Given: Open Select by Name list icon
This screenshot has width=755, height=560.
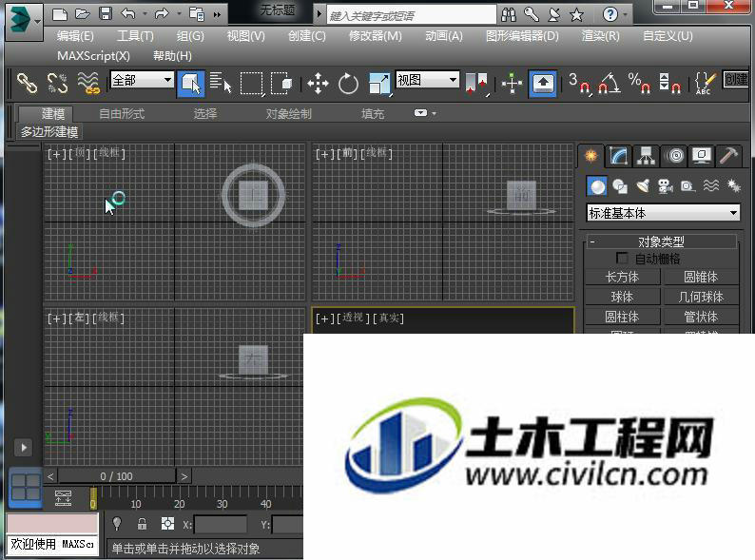Looking at the screenshot, I should tap(221, 83).
